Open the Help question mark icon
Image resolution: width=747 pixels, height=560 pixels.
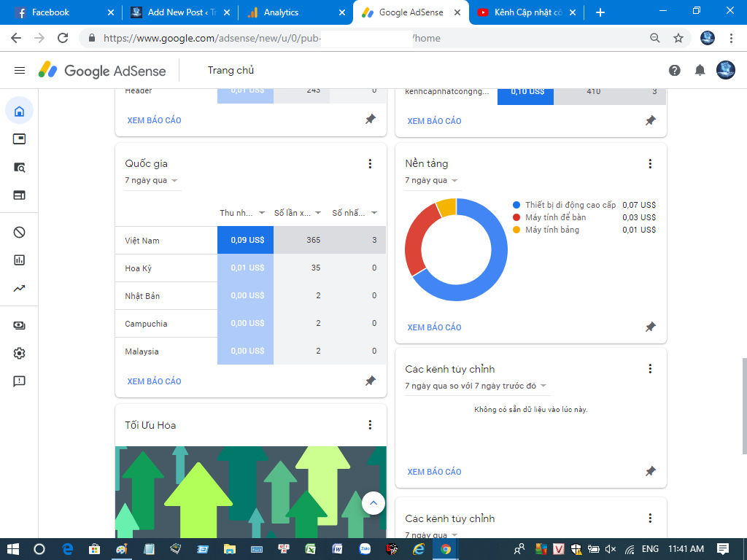tap(675, 71)
